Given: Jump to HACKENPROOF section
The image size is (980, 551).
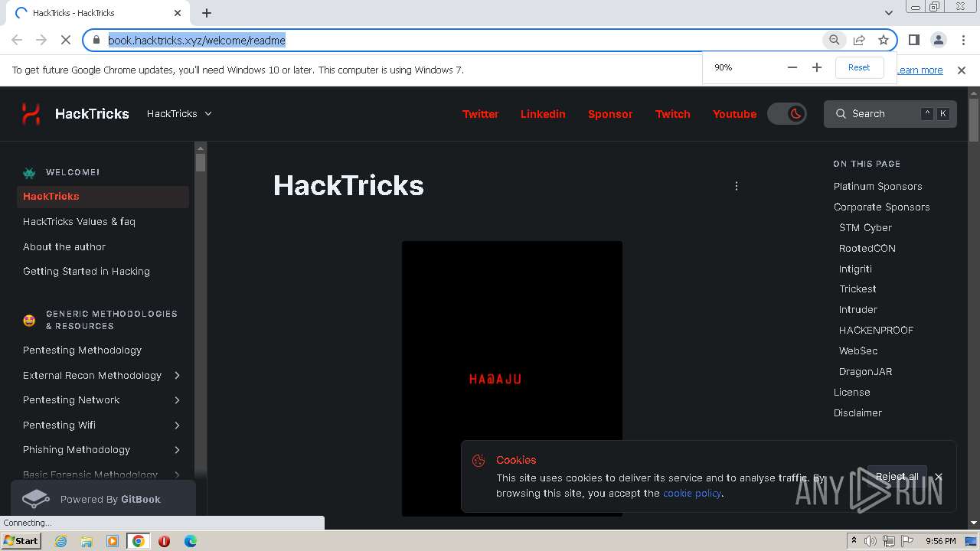Looking at the screenshot, I should 876,330.
